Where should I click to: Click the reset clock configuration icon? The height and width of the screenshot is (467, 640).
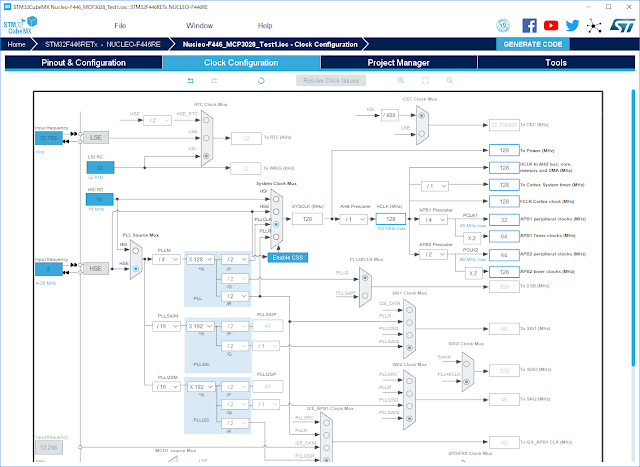pos(261,80)
